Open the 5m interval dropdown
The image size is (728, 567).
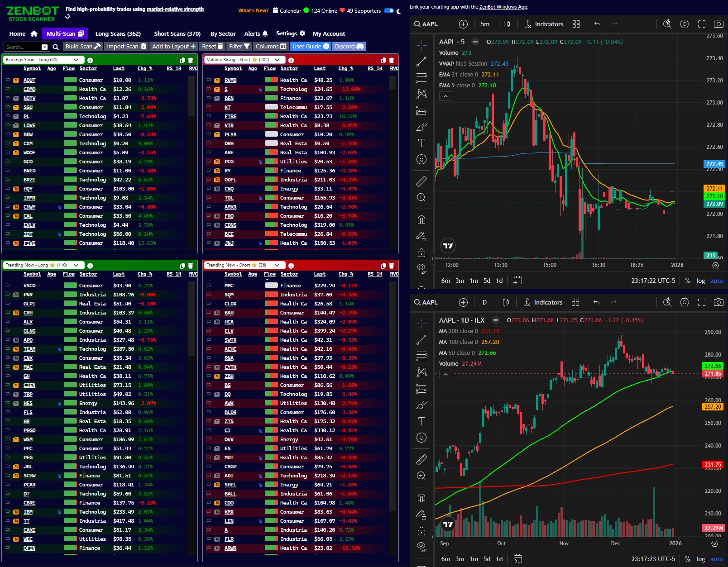tap(485, 24)
